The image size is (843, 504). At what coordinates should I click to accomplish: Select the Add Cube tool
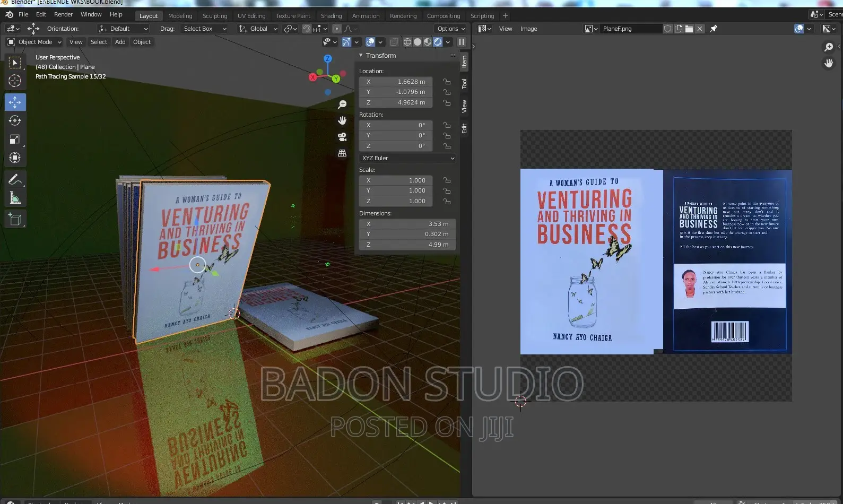tap(15, 219)
